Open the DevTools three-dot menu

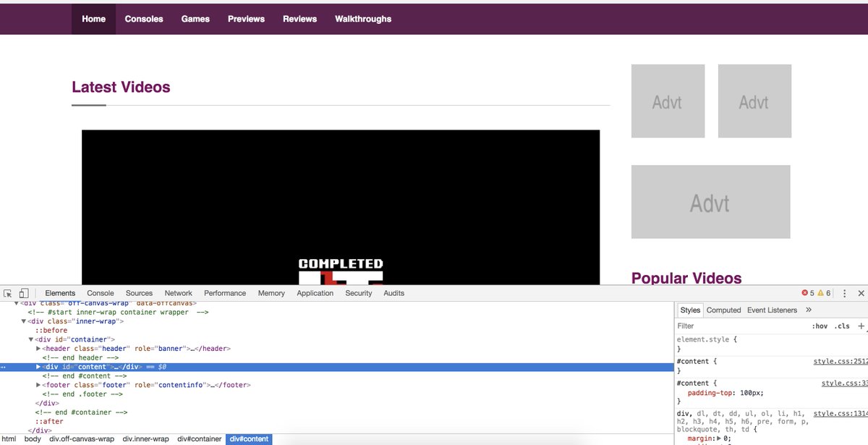point(844,293)
